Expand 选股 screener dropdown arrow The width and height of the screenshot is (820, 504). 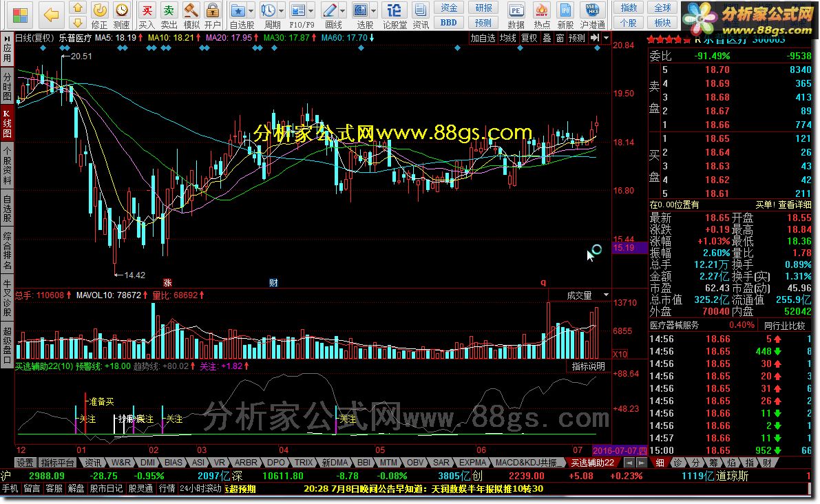click(373, 10)
